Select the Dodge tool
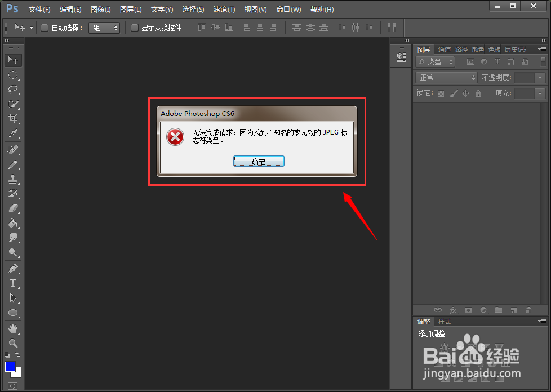This screenshot has width=551, height=392. (13, 252)
